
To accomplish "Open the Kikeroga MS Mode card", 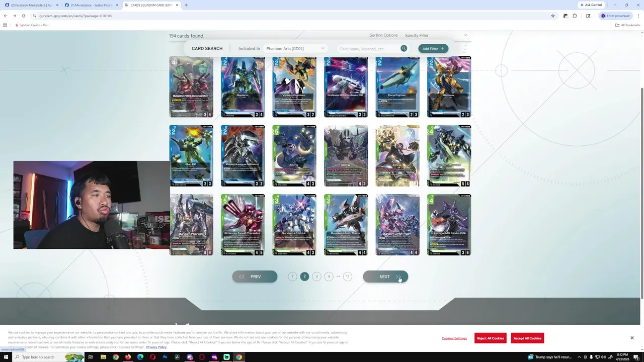I will tap(449, 225).
